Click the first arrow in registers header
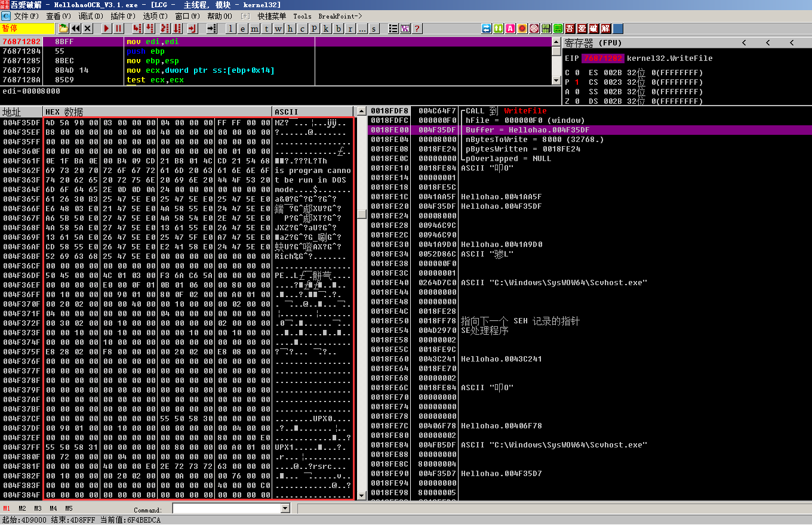 pos(744,43)
